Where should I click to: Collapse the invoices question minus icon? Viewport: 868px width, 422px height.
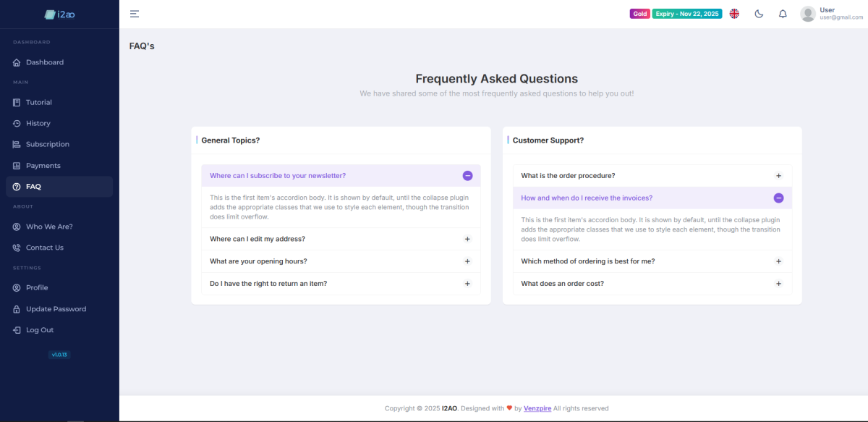[778, 198]
